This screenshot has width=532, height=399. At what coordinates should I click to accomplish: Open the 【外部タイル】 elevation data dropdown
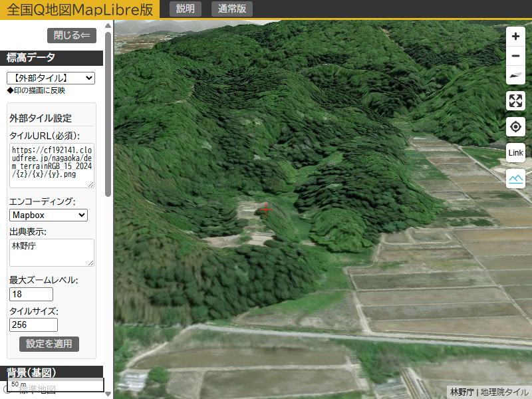51,78
